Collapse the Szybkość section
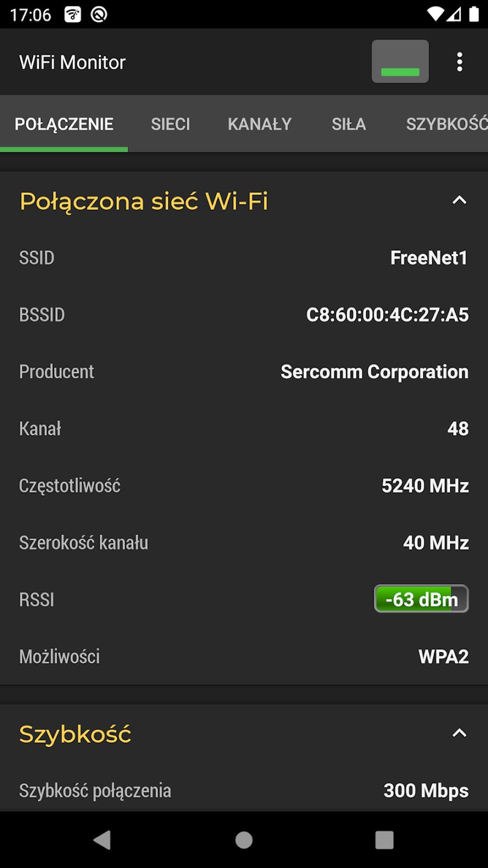The width and height of the screenshot is (488, 868). coord(459,734)
